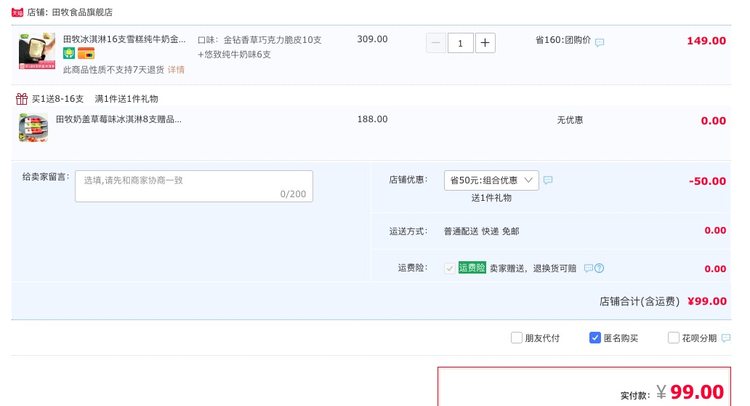Open the 省50元:组合优惠 dropdown
The width and height of the screenshot is (750, 406).
(x=491, y=180)
